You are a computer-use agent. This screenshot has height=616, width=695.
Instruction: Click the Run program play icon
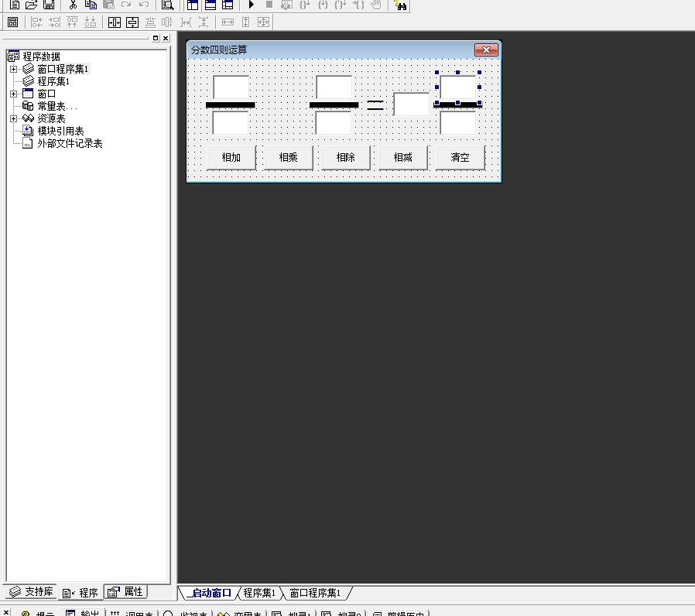tap(251, 5)
